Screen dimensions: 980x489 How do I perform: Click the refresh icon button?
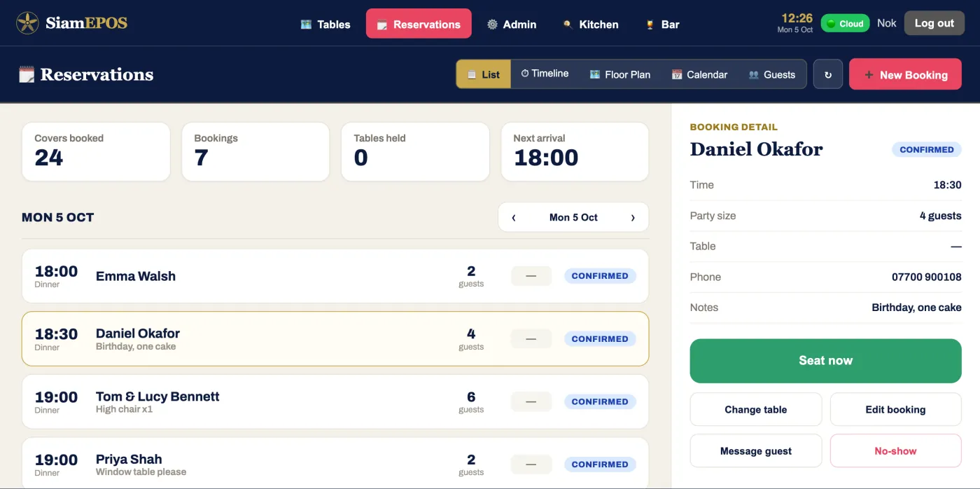coord(828,74)
